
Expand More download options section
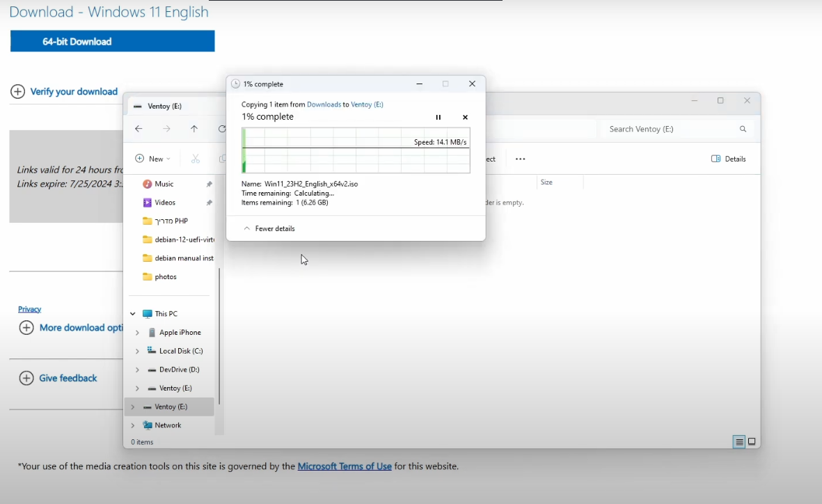click(x=71, y=328)
